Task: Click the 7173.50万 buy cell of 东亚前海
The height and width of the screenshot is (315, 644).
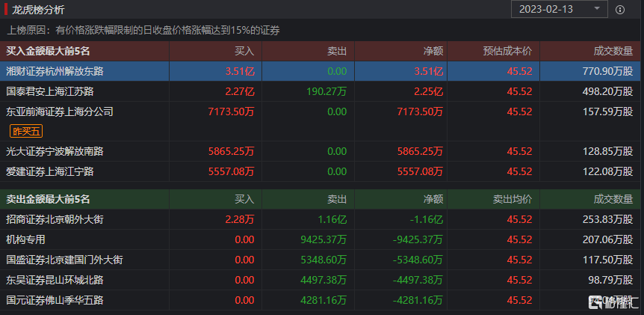Action: [232, 111]
